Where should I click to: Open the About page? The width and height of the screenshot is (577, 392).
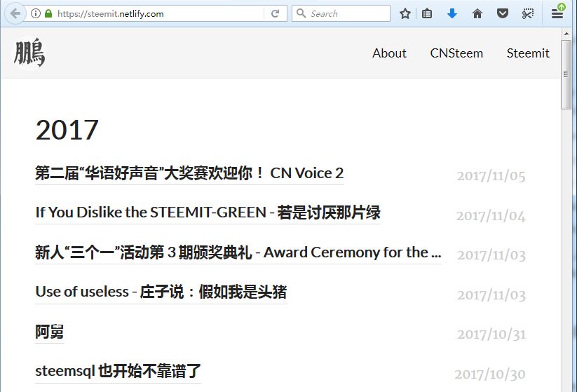click(389, 53)
